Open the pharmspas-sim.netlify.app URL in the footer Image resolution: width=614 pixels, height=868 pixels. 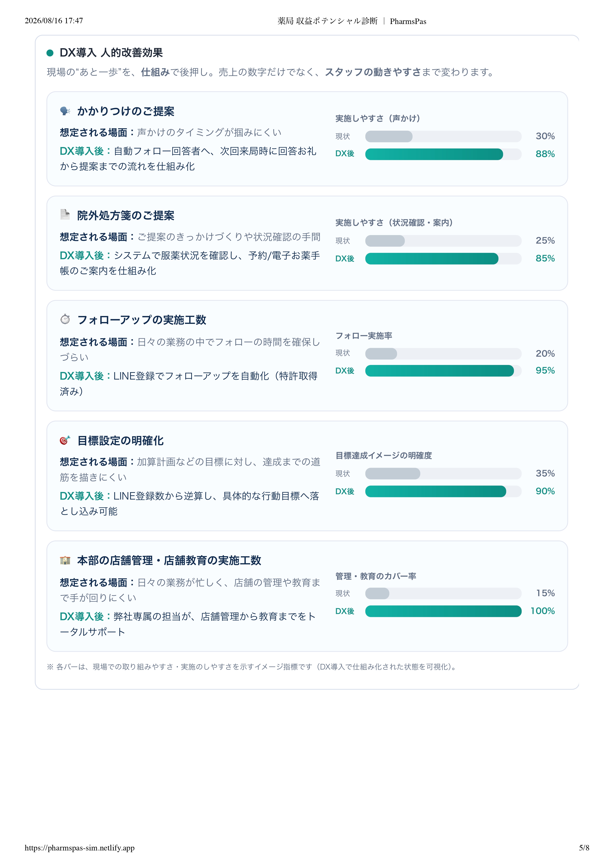click(x=80, y=847)
